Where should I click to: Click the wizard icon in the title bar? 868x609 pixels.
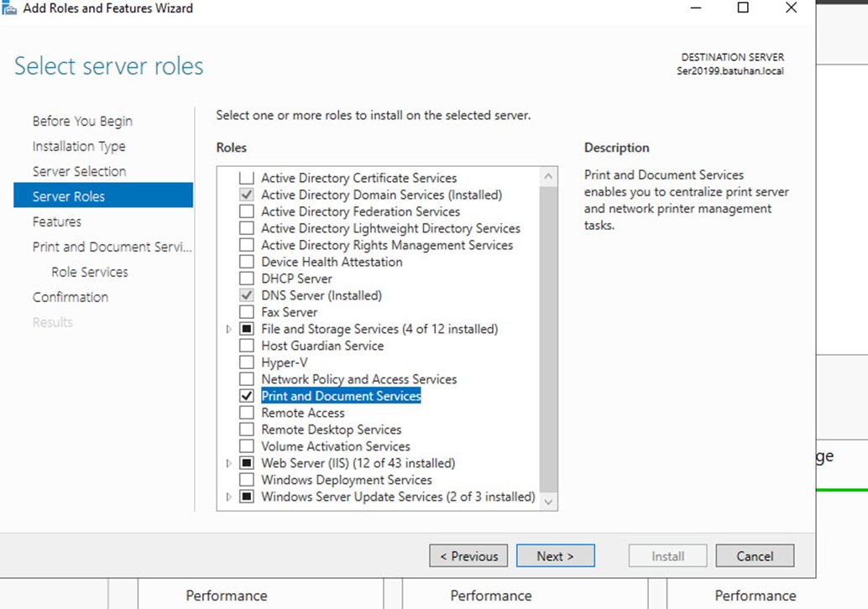(x=9, y=8)
